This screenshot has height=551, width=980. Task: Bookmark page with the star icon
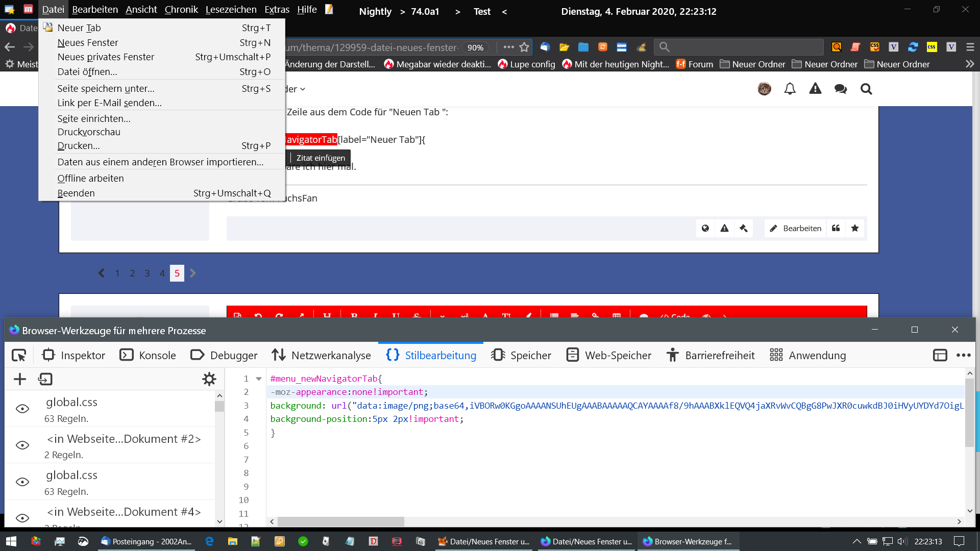[x=524, y=47]
